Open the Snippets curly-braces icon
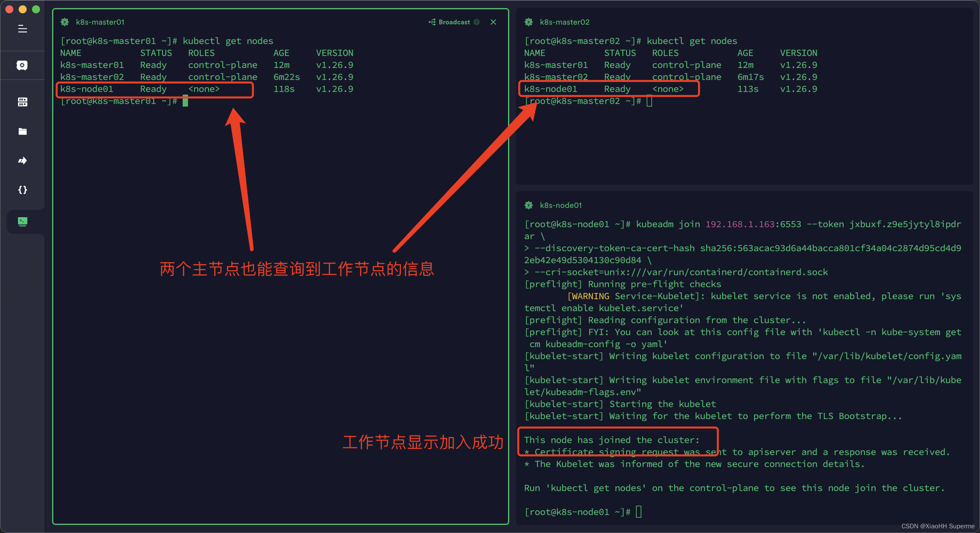The image size is (980, 533). (22, 190)
